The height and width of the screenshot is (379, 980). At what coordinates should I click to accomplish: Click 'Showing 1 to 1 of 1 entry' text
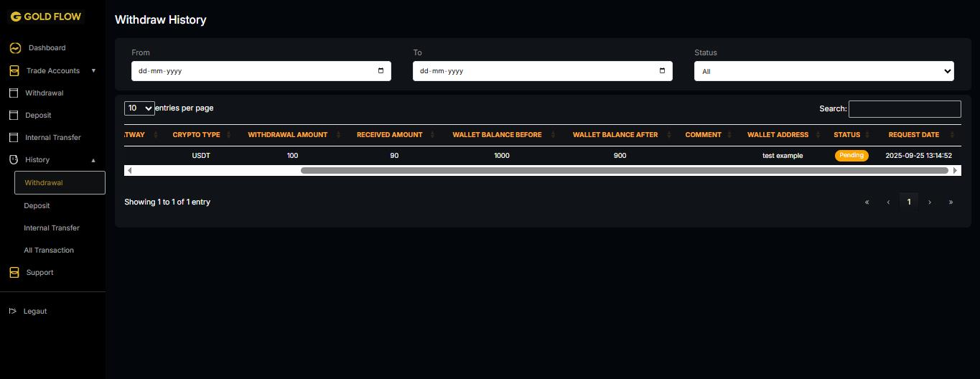point(167,202)
